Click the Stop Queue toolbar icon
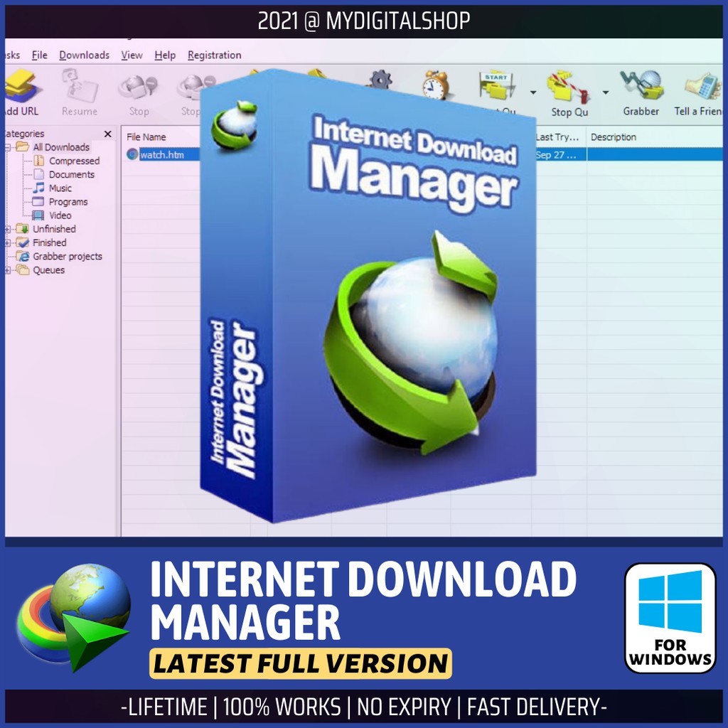Screen dimensions: 728x728 click(568, 85)
